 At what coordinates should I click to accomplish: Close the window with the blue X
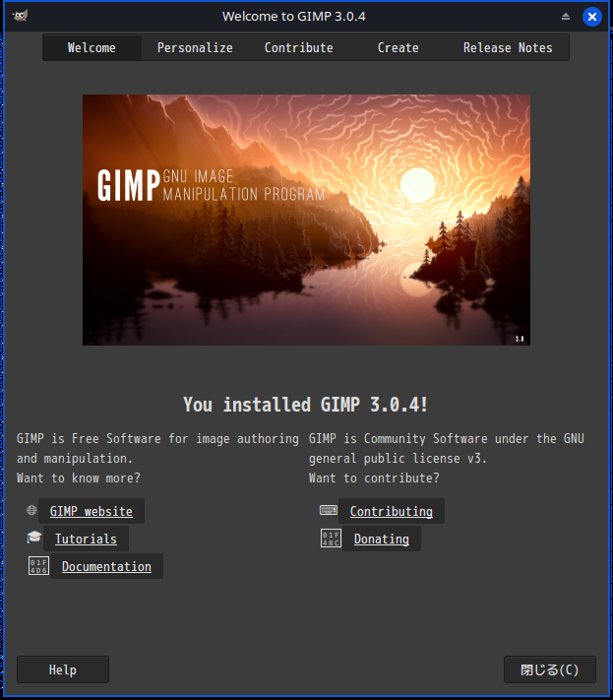pos(592,17)
